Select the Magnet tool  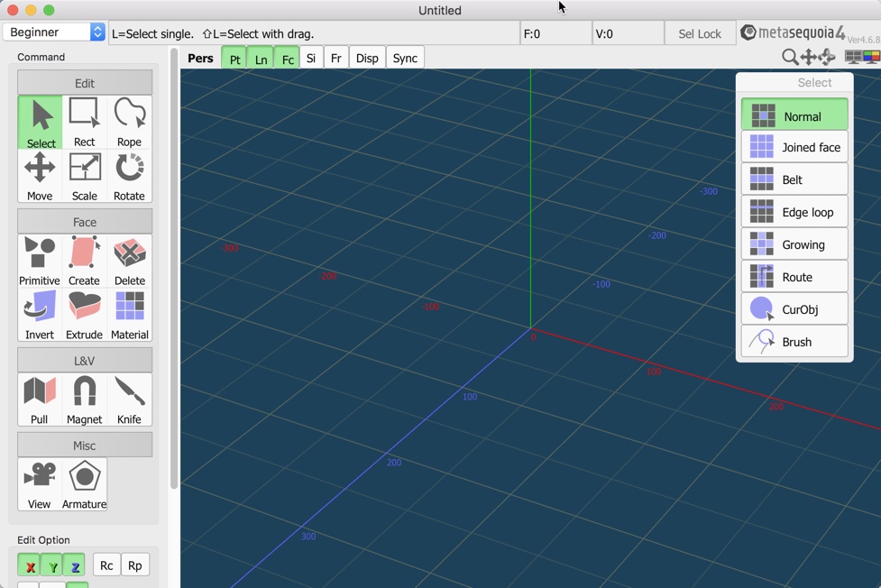click(84, 396)
